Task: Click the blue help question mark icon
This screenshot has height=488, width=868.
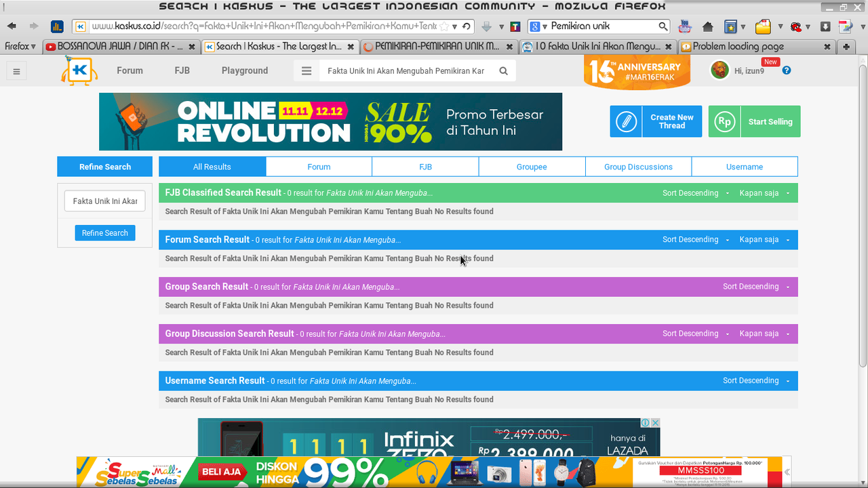Action: (x=787, y=70)
